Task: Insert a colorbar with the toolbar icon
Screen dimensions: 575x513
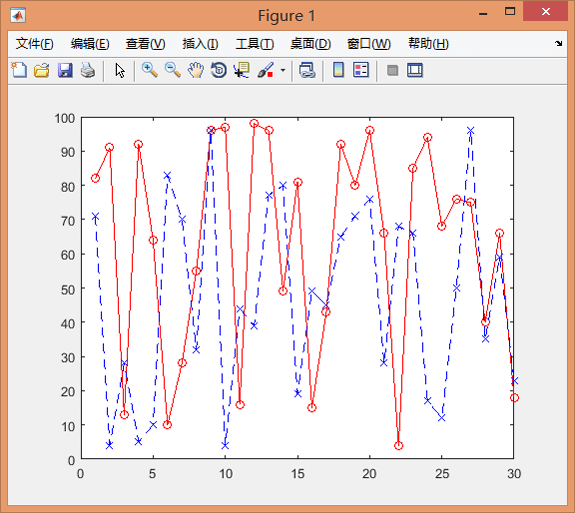Action: point(338,70)
